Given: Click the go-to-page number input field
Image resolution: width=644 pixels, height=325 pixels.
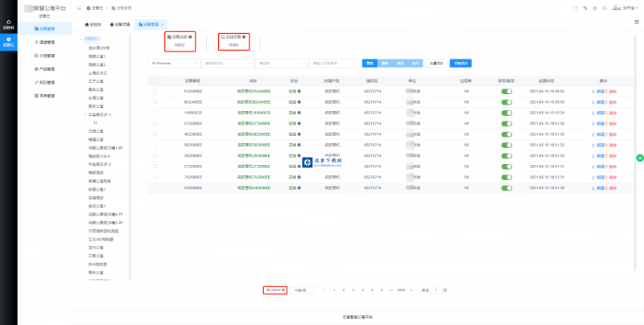Looking at the screenshot, I should pyautogui.click(x=436, y=289).
